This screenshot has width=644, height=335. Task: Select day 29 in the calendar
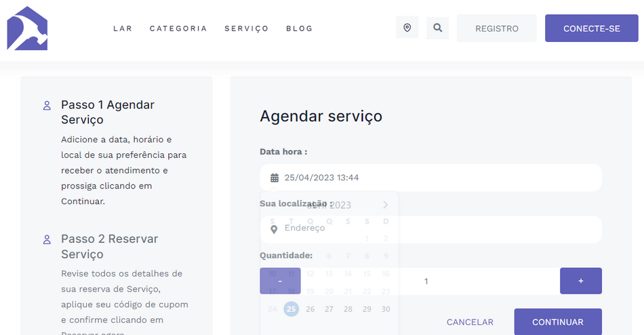click(367, 309)
